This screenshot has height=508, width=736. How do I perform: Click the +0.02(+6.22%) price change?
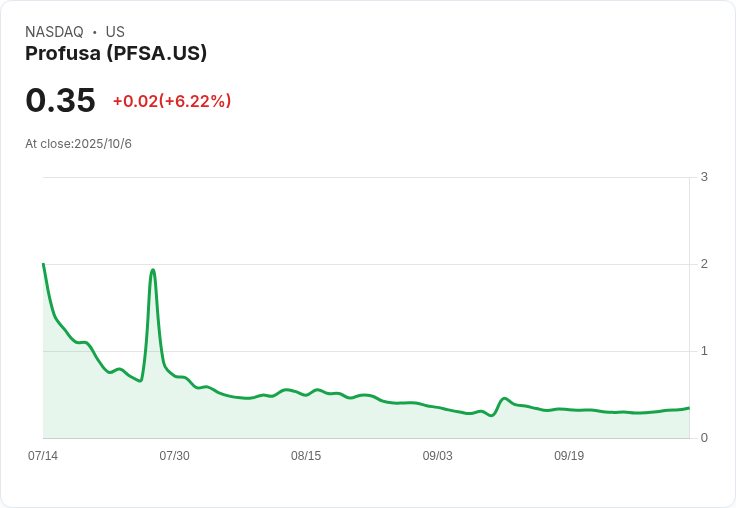click(x=172, y=101)
